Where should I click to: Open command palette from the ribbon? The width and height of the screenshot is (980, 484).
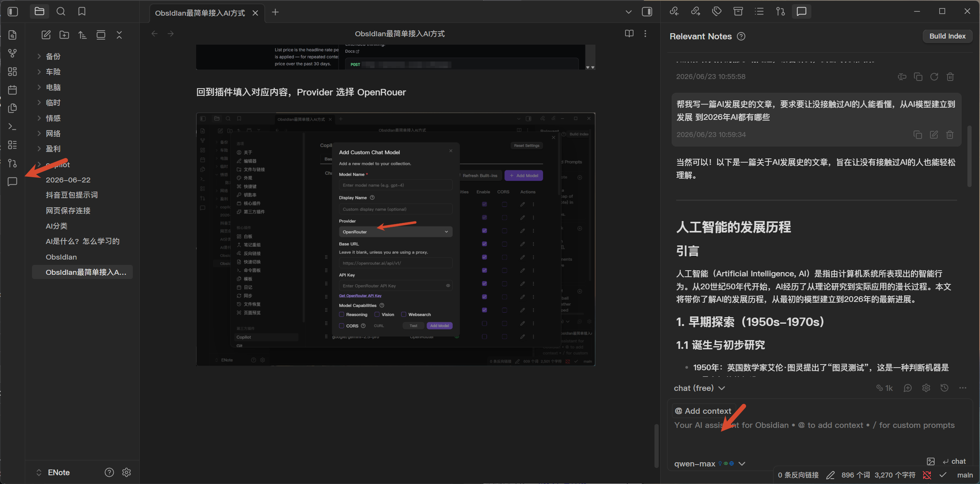(x=13, y=127)
